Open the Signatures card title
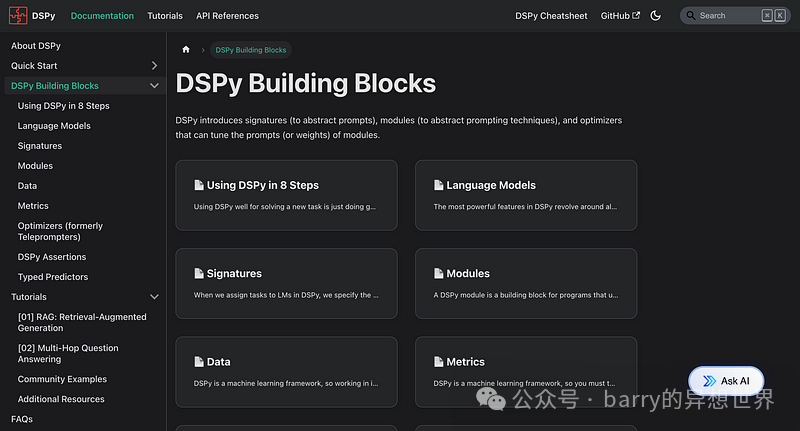Screen dimensions: 800x431 pos(234,273)
